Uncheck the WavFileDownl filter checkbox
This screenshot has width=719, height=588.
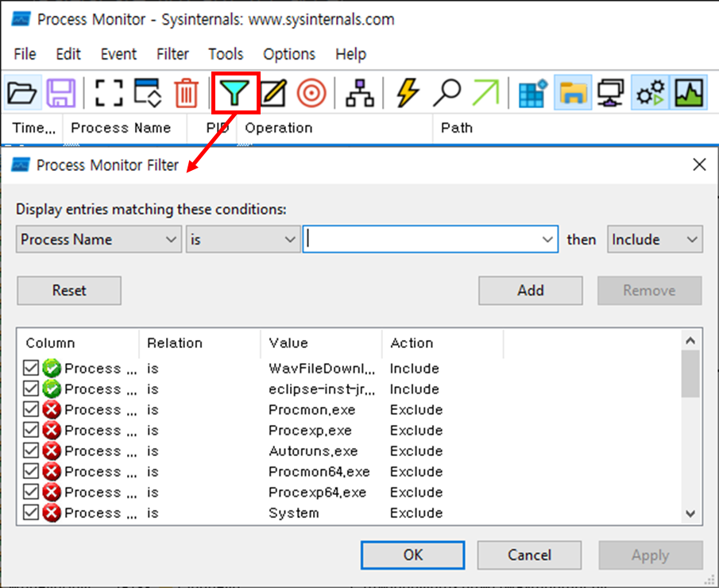click(31, 368)
